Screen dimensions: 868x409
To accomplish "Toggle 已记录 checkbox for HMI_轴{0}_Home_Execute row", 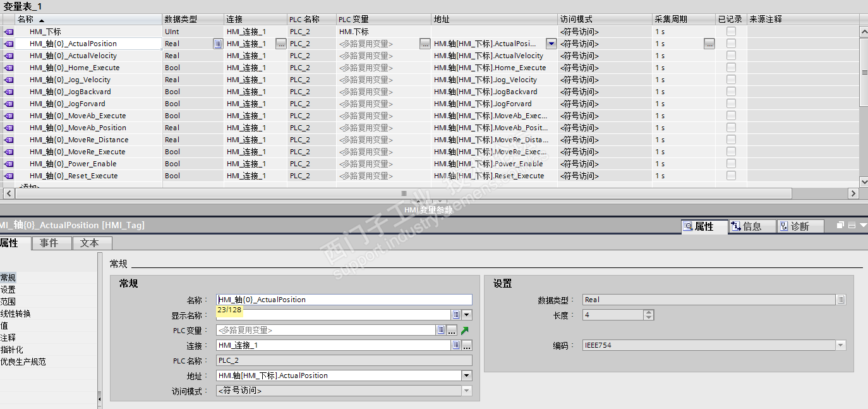I will tap(731, 68).
